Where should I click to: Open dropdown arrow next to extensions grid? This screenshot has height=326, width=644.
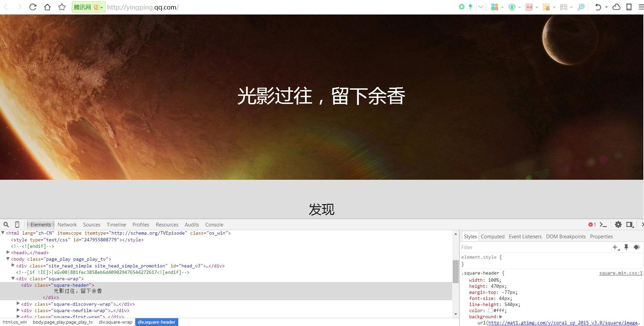[502, 7]
